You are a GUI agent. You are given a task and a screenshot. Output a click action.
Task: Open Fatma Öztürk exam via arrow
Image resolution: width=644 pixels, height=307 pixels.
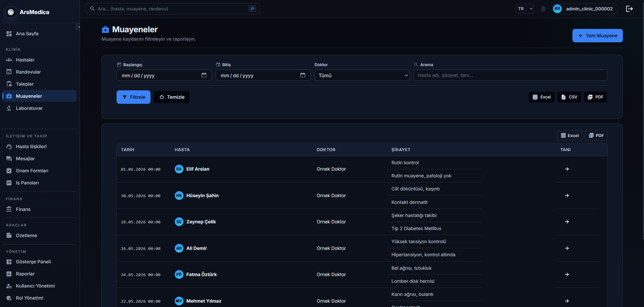click(x=567, y=274)
